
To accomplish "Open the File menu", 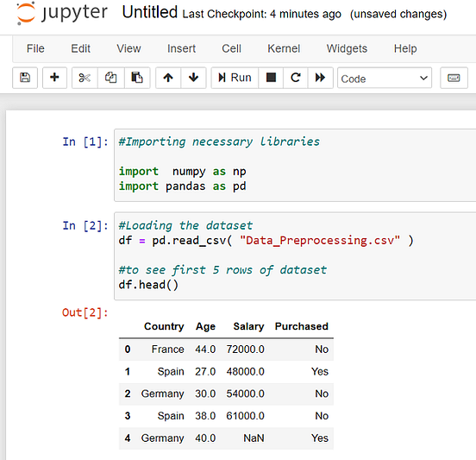I will click(35, 48).
